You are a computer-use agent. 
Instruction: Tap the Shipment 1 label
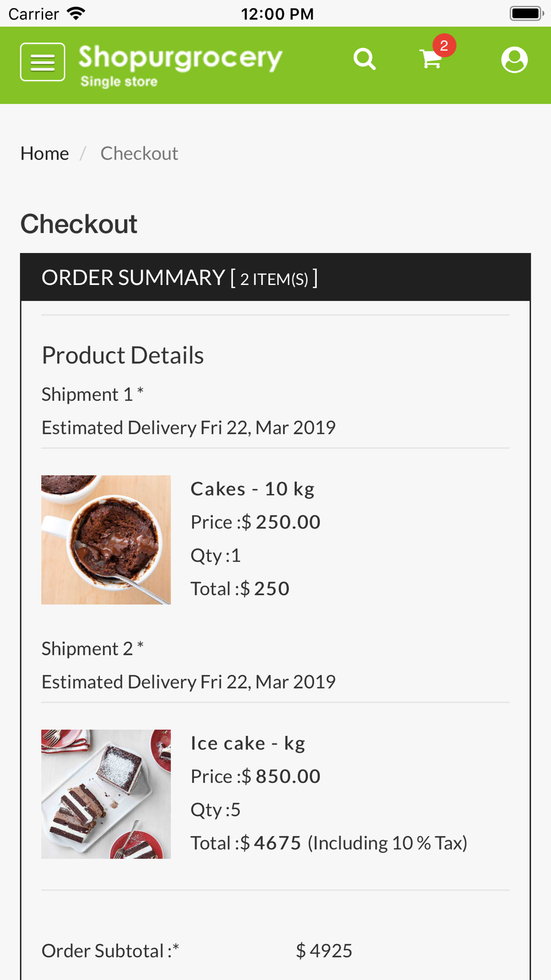[92, 394]
